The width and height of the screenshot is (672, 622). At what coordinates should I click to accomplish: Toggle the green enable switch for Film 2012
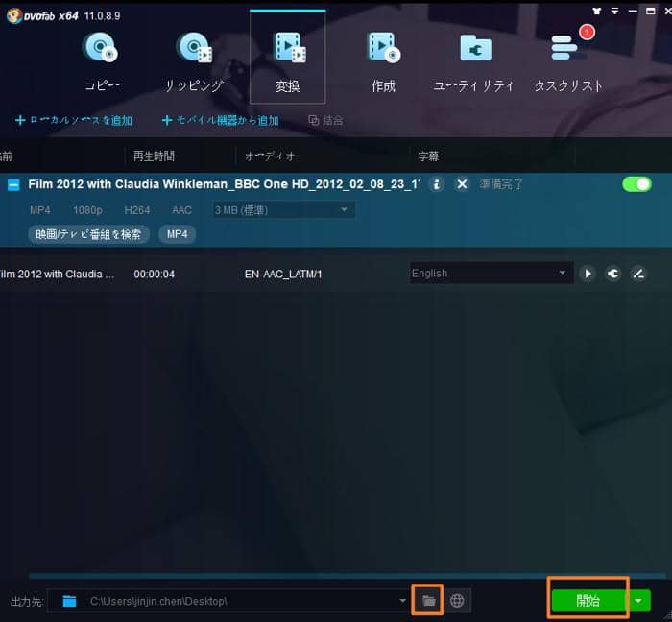(636, 184)
